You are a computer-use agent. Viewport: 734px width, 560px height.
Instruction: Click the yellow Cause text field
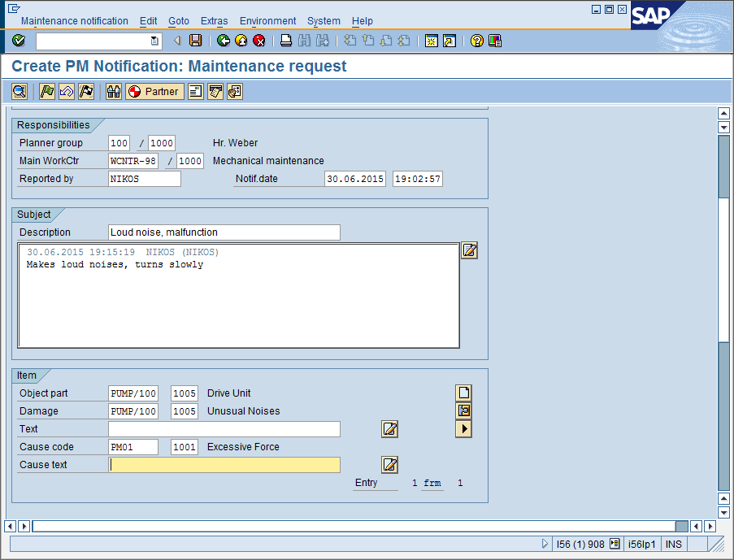224,464
